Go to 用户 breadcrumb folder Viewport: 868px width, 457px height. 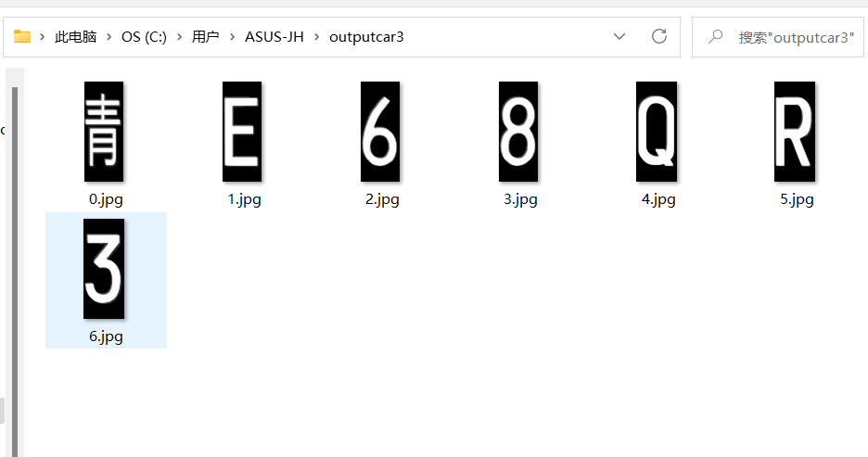pyautogui.click(x=205, y=37)
